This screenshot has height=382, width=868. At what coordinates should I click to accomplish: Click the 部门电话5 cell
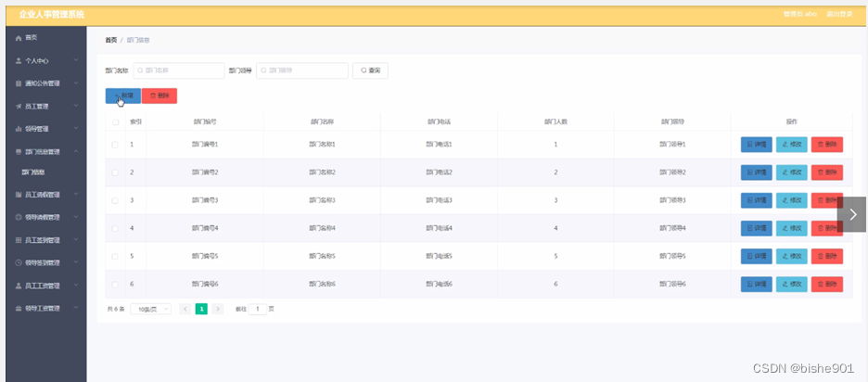(439, 256)
